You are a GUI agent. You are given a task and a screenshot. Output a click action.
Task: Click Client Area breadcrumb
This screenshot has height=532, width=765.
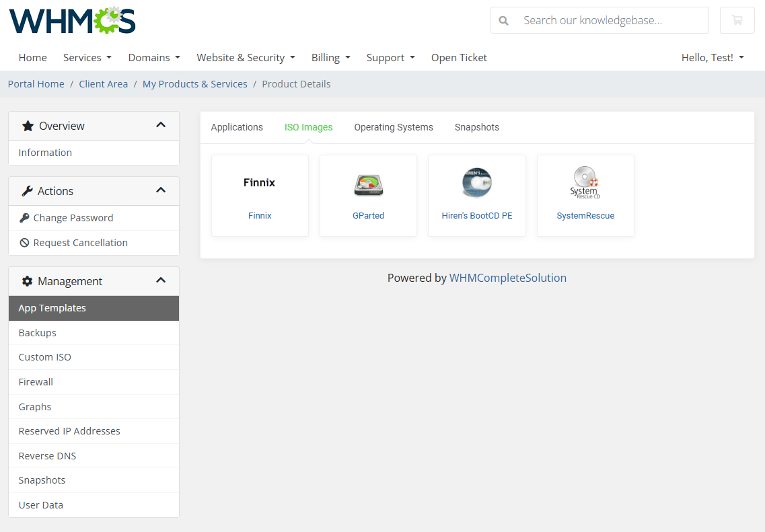(104, 84)
